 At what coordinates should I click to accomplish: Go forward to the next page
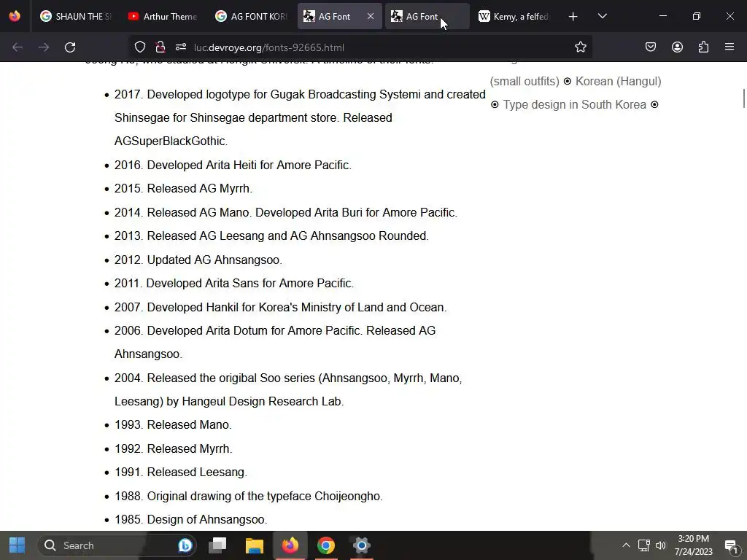44,47
